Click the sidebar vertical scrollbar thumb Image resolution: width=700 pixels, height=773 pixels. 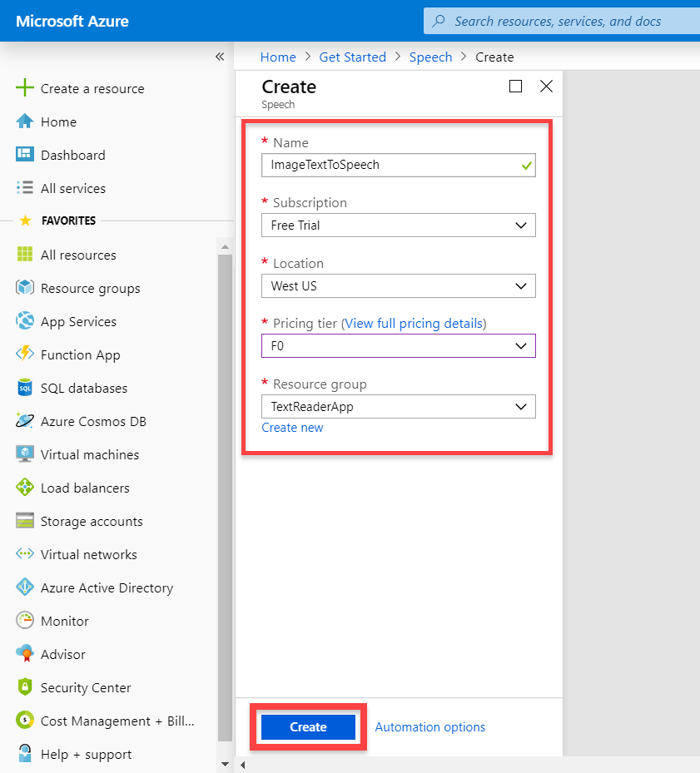(x=225, y=498)
